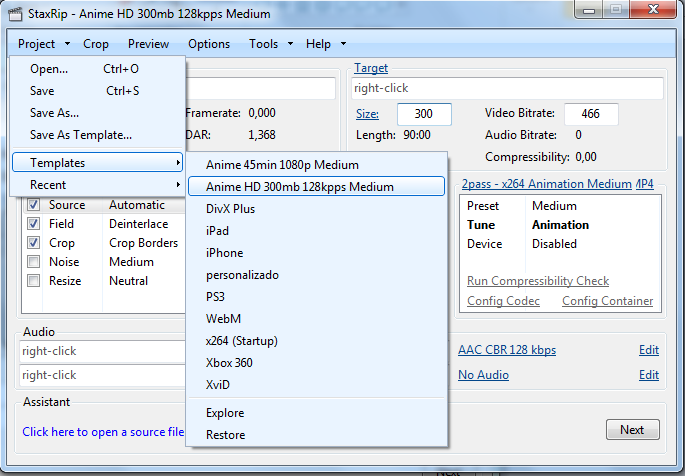Click the Noise 'Medium' filter value

pyautogui.click(x=131, y=262)
